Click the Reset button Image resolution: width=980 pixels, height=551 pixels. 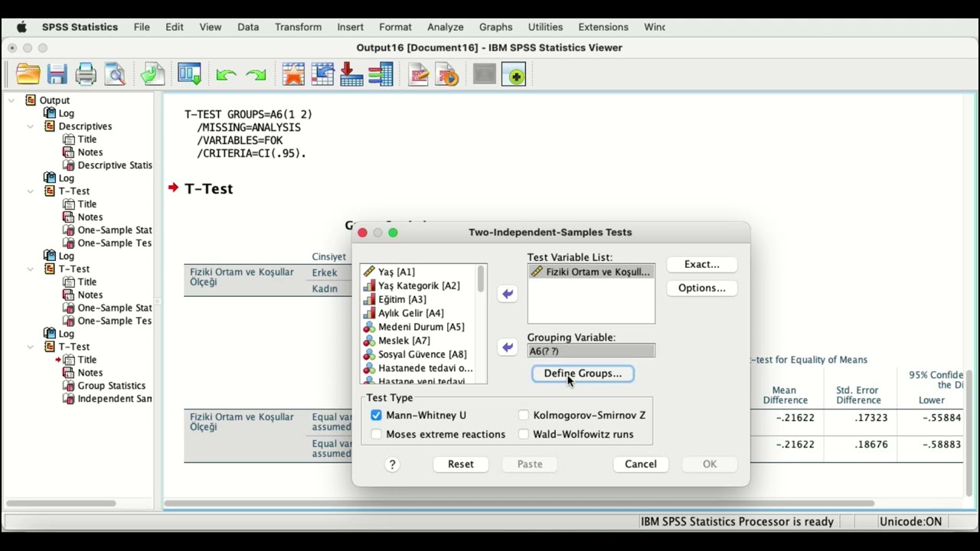click(x=461, y=464)
